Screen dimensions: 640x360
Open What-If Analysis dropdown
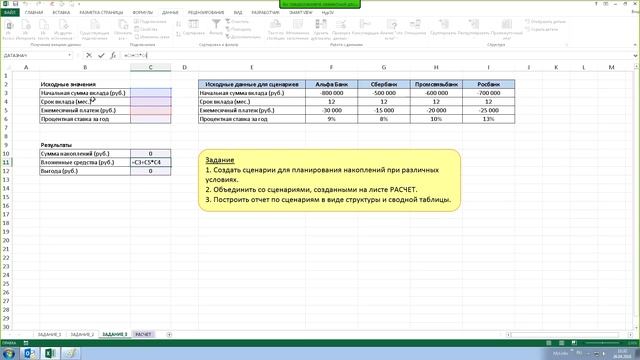click(391, 29)
